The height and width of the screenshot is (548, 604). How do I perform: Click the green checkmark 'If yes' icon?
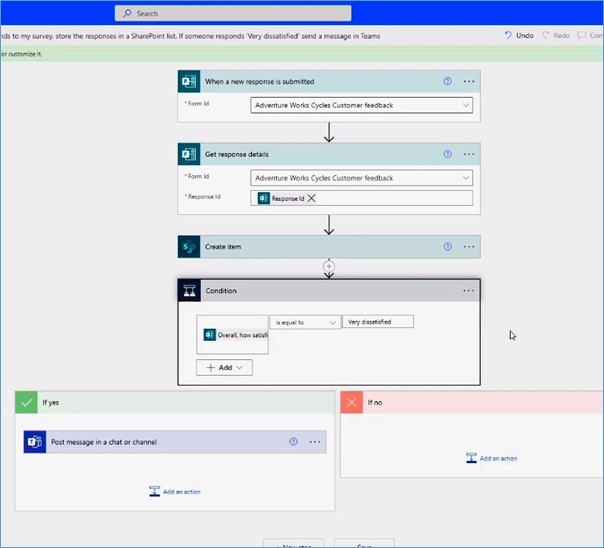26,402
